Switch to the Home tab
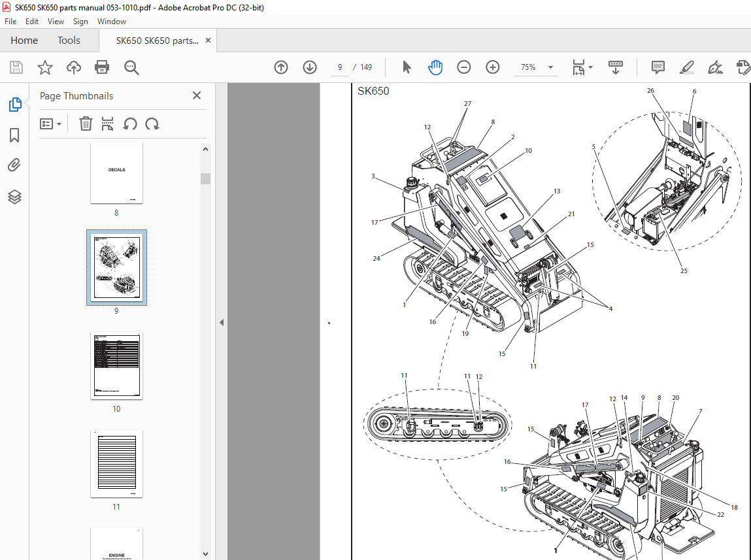751x560 pixels. point(24,41)
